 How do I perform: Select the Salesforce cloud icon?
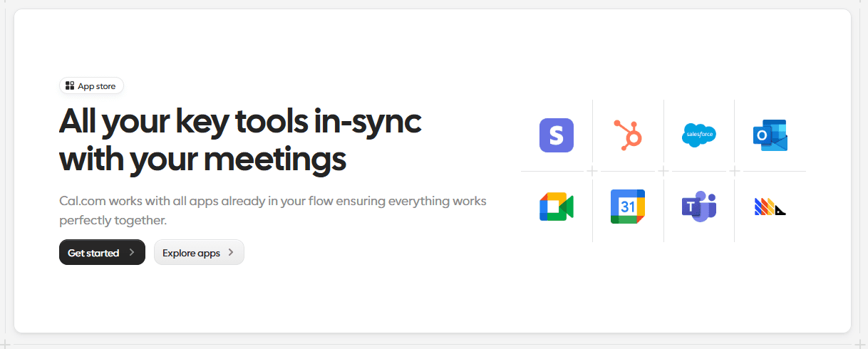[x=699, y=135]
